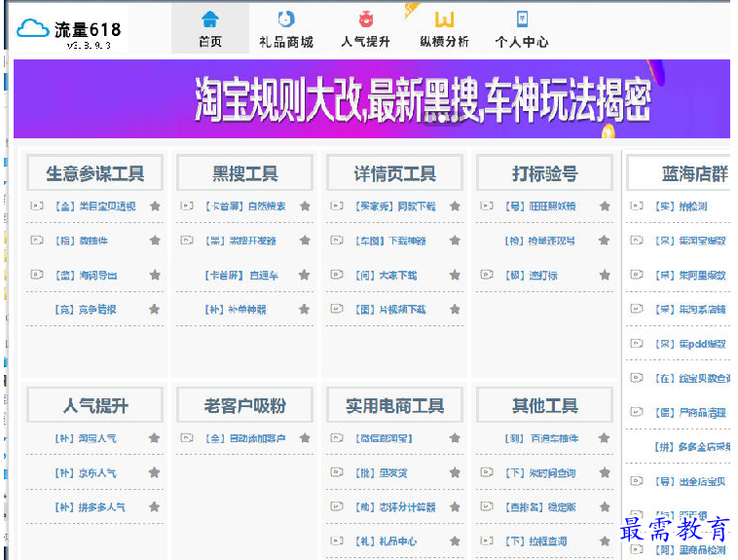Click the 生意参谋工具 category header
738x560 pixels.
point(95,173)
